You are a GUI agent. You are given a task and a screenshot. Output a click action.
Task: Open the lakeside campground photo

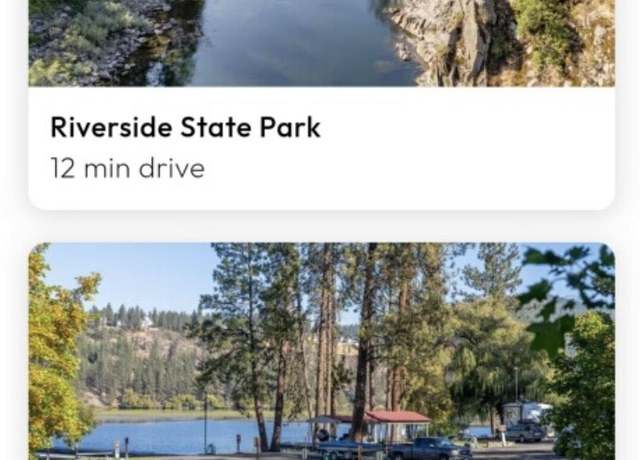(322, 351)
